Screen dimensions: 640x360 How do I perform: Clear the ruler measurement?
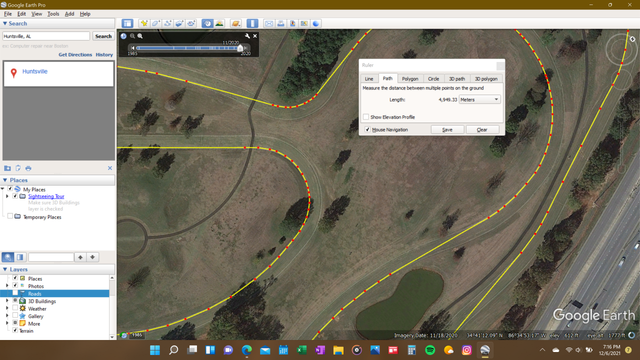coord(482,129)
